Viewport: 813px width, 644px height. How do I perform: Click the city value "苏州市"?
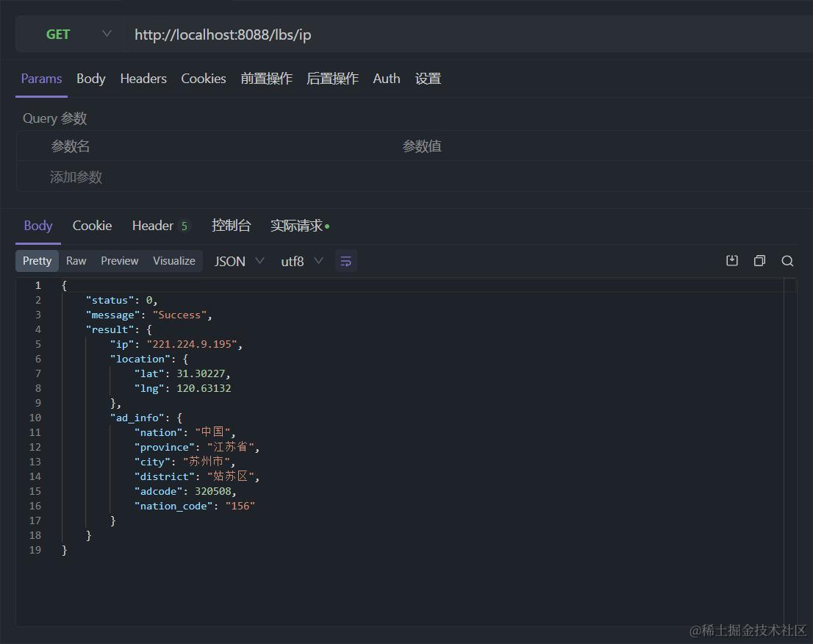coord(207,462)
